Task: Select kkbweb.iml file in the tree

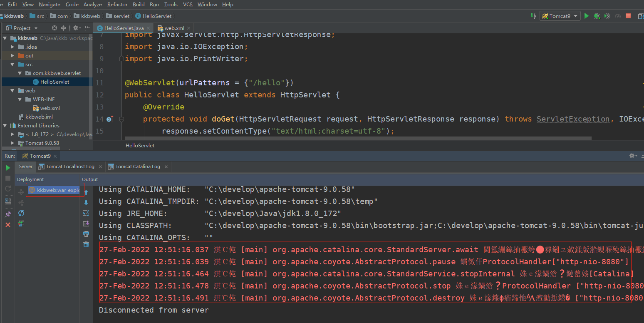Action: point(35,117)
